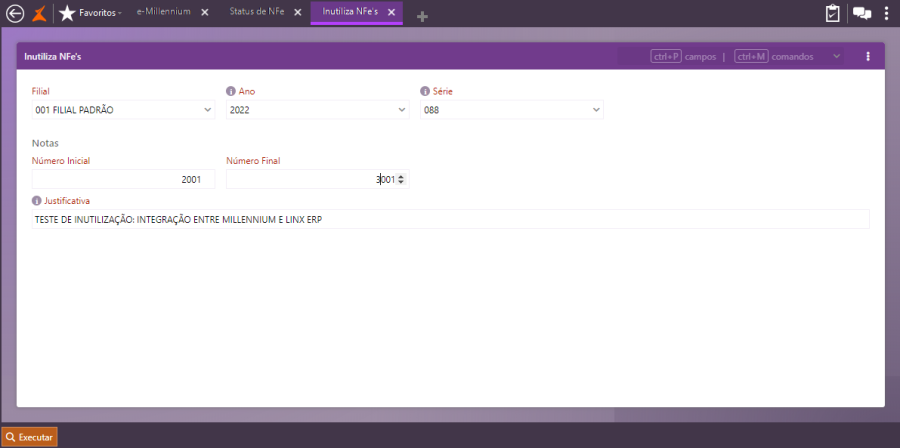Open the Favoritos dropdown menu

[x=100, y=13]
